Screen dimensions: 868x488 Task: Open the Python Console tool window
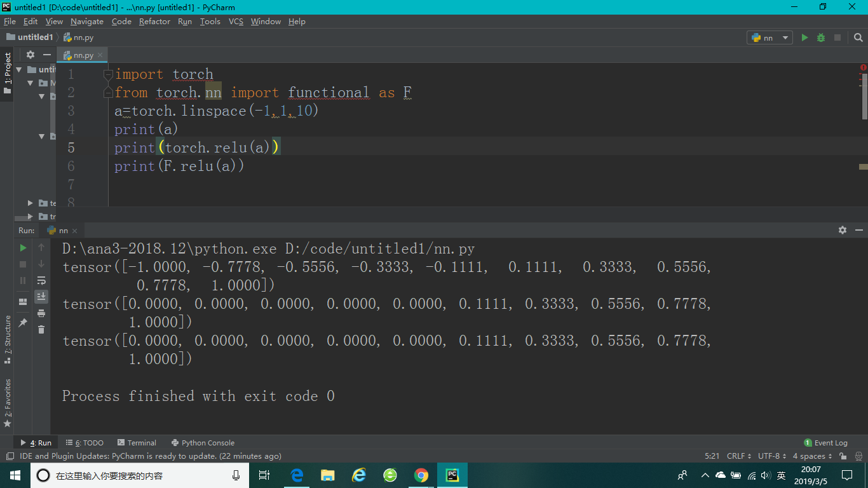[x=203, y=443]
